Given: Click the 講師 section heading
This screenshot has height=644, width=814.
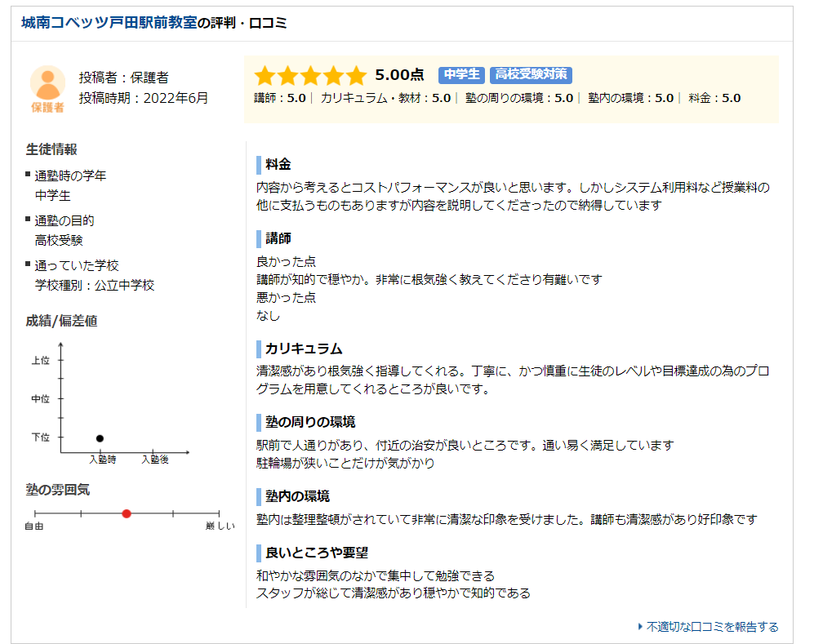Looking at the screenshot, I should tap(278, 238).
